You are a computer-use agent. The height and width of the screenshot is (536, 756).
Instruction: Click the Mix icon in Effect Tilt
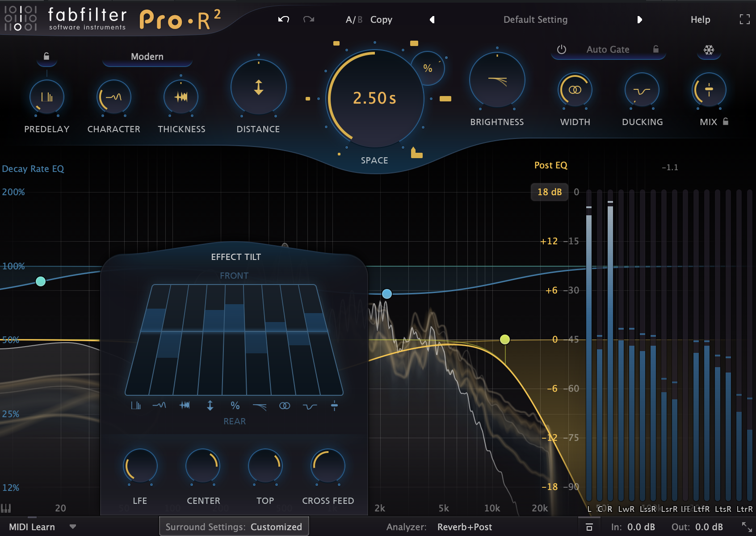(x=334, y=406)
